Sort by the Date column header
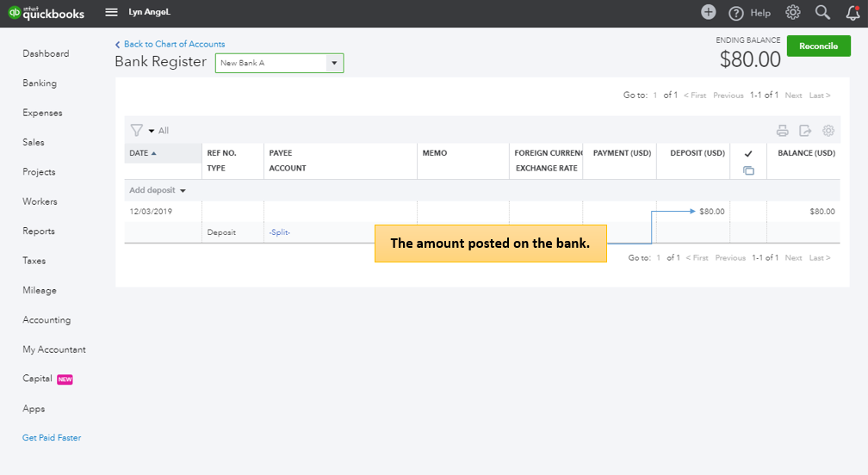The width and height of the screenshot is (868, 475). (x=143, y=153)
